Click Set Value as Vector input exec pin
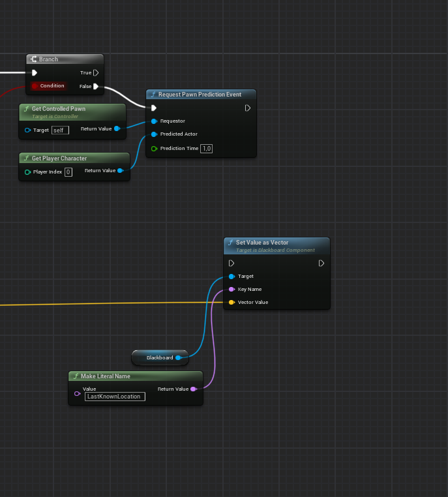This screenshot has width=448, height=497. (x=231, y=264)
